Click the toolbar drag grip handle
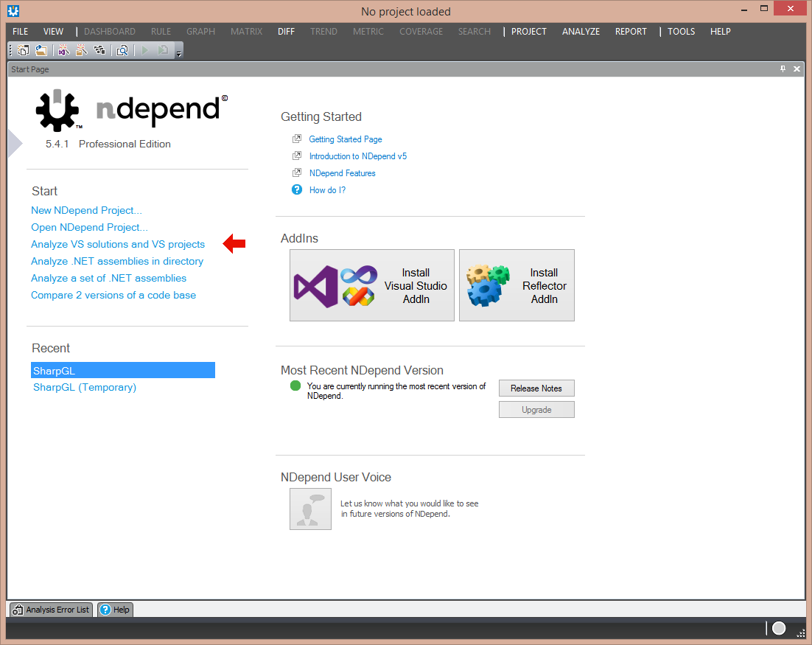The width and height of the screenshot is (812, 645). coord(10,50)
